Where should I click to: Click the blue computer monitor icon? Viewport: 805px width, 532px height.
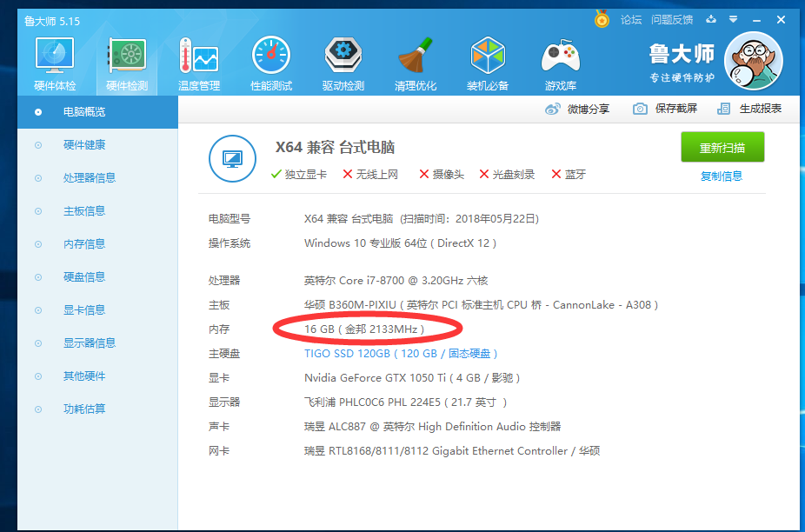point(232,159)
